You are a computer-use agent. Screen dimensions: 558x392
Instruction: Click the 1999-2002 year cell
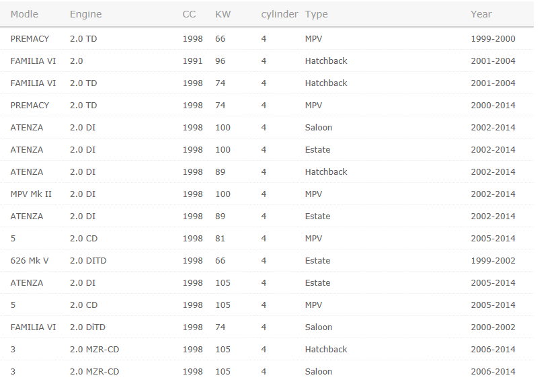pyautogui.click(x=493, y=261)
